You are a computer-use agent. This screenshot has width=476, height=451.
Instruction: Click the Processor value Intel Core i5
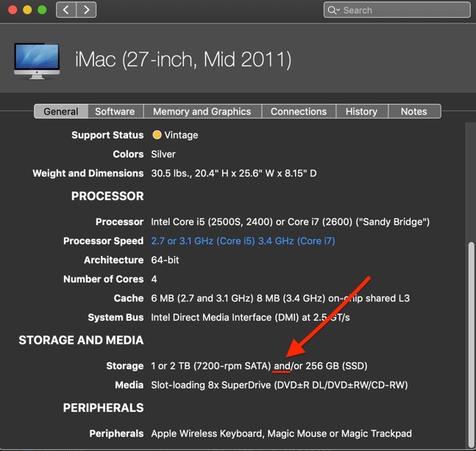(x=290, y=222)
